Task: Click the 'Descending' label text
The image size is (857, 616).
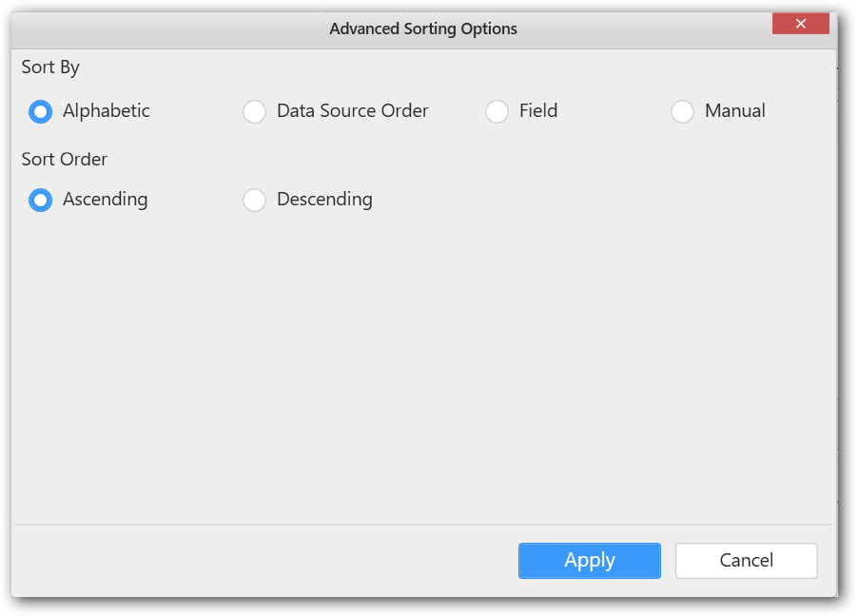Action: [x=324, y=200]
